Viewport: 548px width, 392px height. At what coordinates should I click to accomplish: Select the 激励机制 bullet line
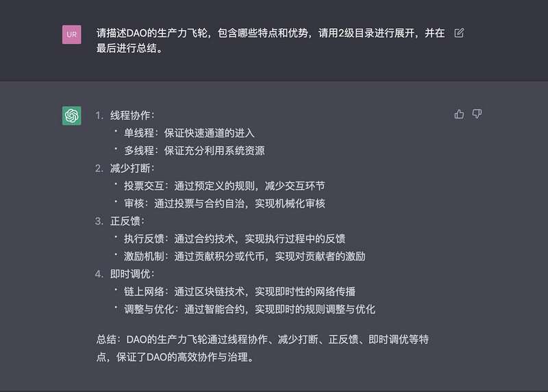point(244,256)
